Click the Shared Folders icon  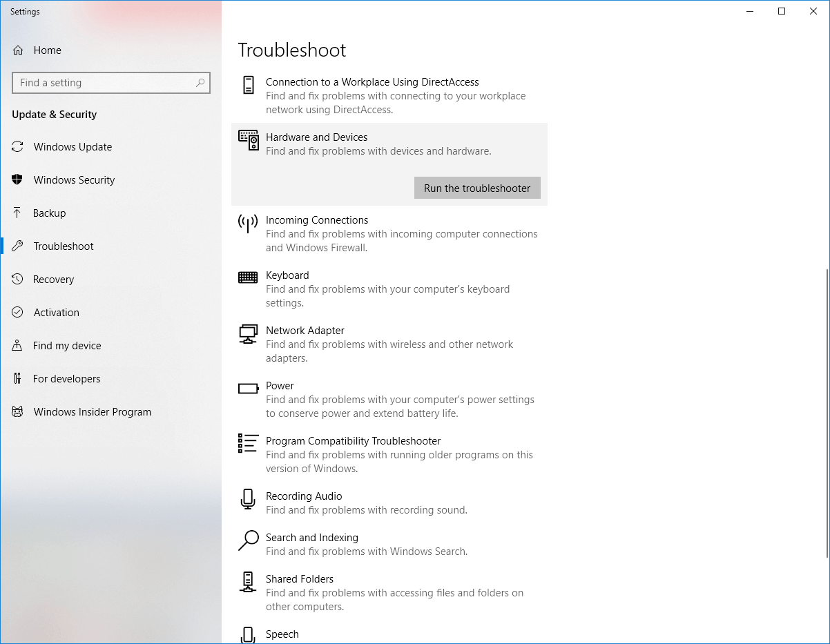coord(248,582)
